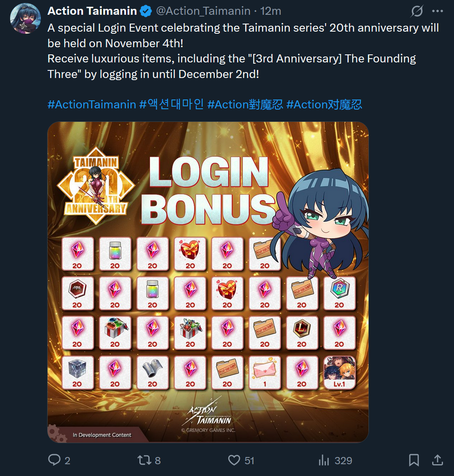Screen dimensions: 454x476
Task: Click the pink love letter reward tile
Action: tap(264, 372)
